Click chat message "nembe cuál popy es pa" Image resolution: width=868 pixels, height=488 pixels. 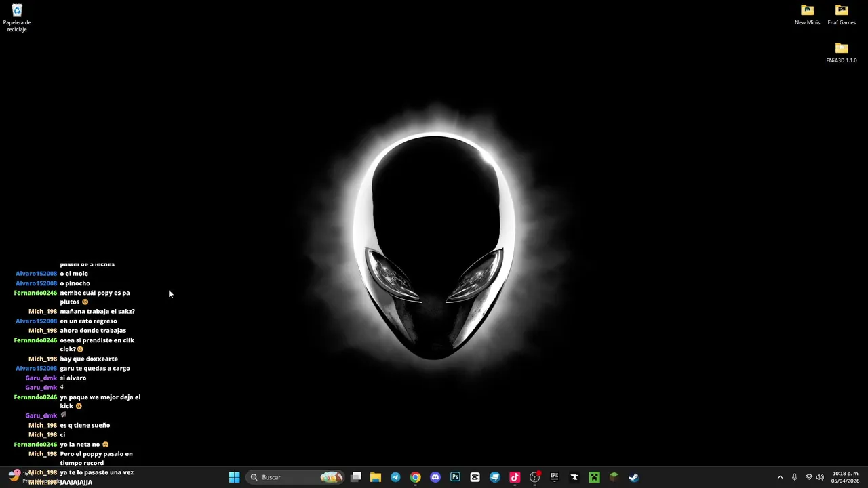pyautogui.click(x=95, y=293)
